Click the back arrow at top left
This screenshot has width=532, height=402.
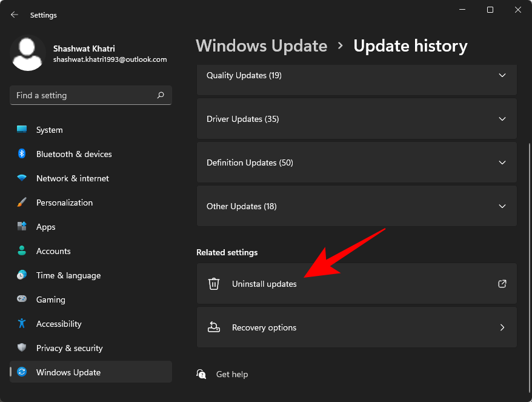13,15
